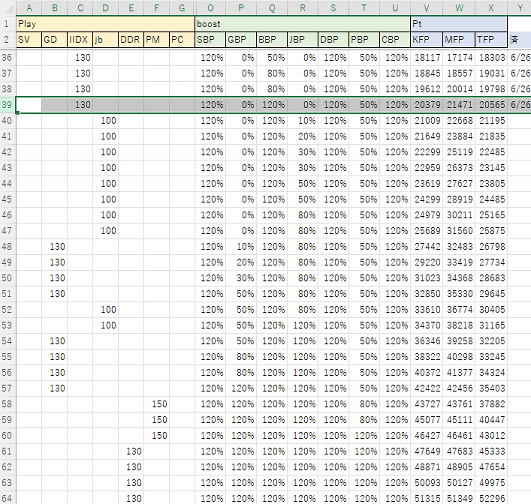This screenshot has height=504, width=531.
Task: Select column C header
Action: [80, 7]
